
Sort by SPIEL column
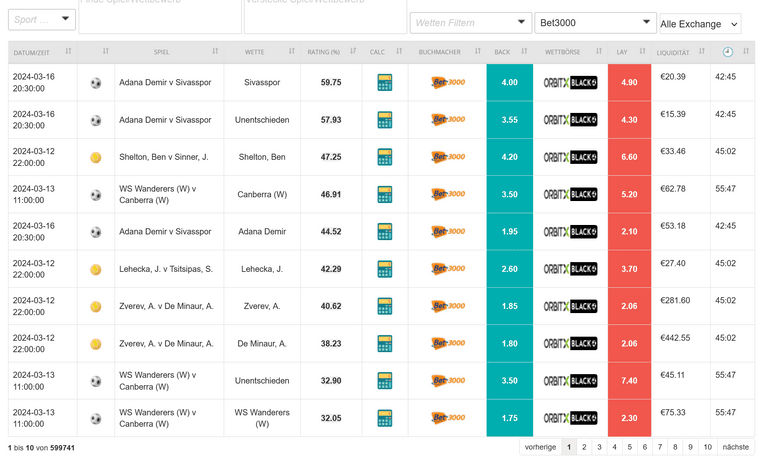[x=215, y=51]
